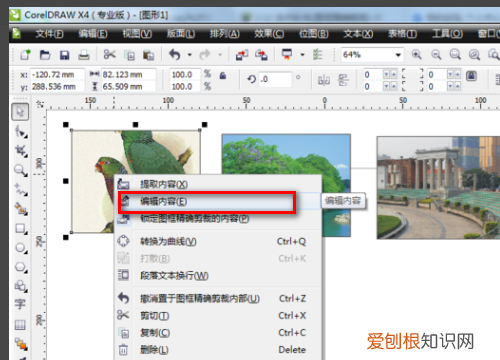Select the Basic shapes tool
Image resolution: width=500 pixels, height=360 pixels.
point(21,286)
